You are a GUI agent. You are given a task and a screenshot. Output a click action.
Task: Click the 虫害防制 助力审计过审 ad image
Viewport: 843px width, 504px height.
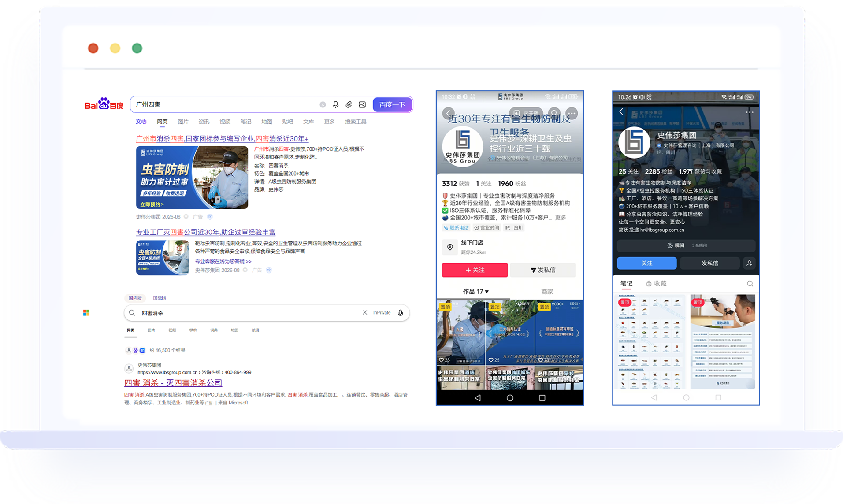192,178
